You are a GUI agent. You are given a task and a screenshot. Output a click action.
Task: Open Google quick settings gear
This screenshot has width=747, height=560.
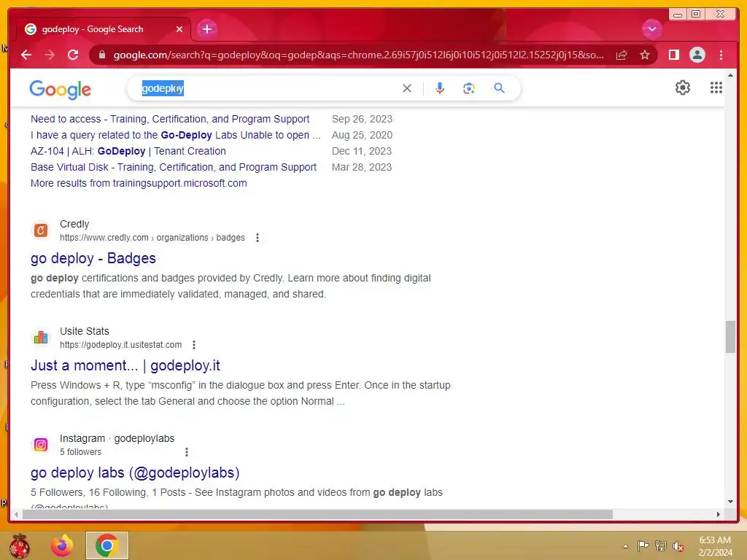682,87
